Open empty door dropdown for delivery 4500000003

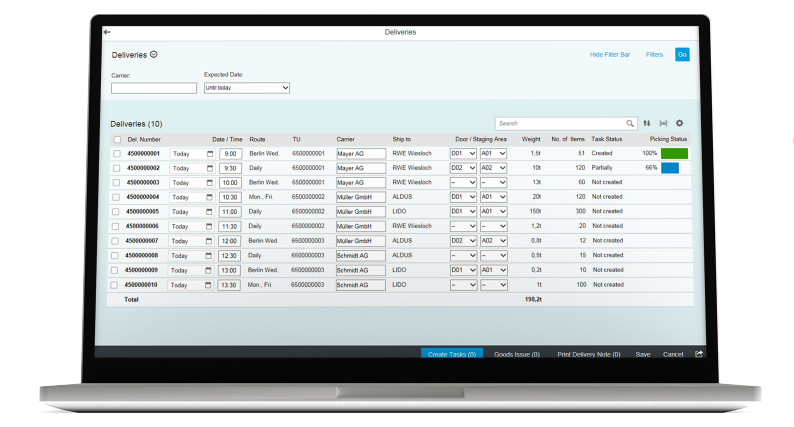click(463, 182)
